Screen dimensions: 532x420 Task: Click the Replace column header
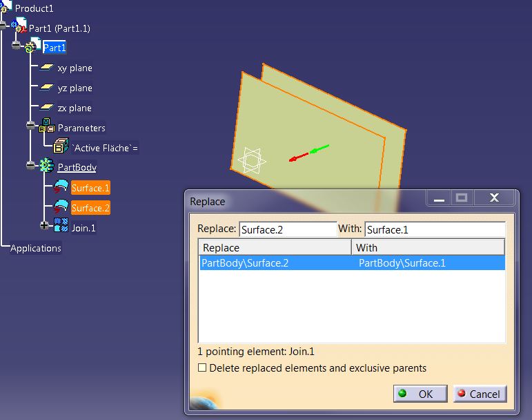tap(275, 247)
